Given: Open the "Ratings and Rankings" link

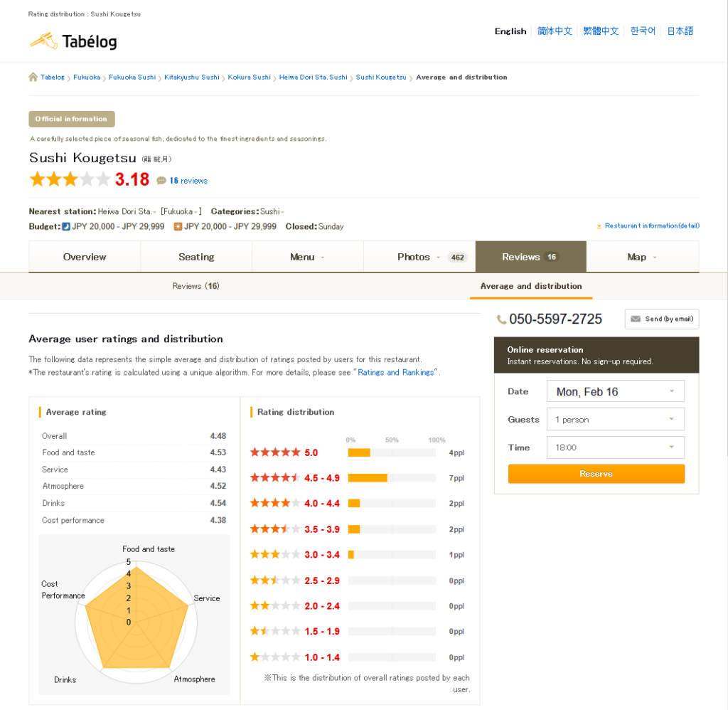Looking at the screenshot, I should pos(396,372).
